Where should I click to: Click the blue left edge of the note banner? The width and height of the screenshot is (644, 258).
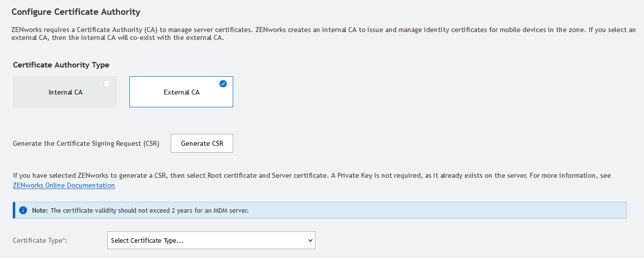14,210
